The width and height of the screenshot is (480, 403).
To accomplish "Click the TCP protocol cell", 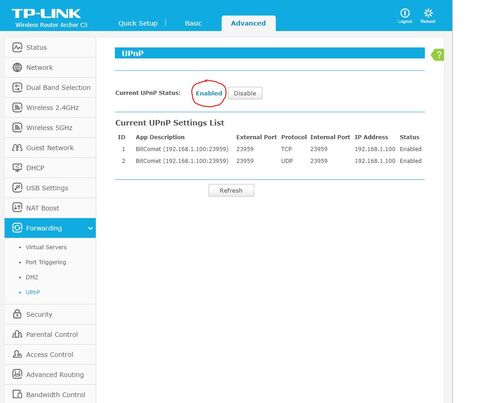I will tap(286, 149).
